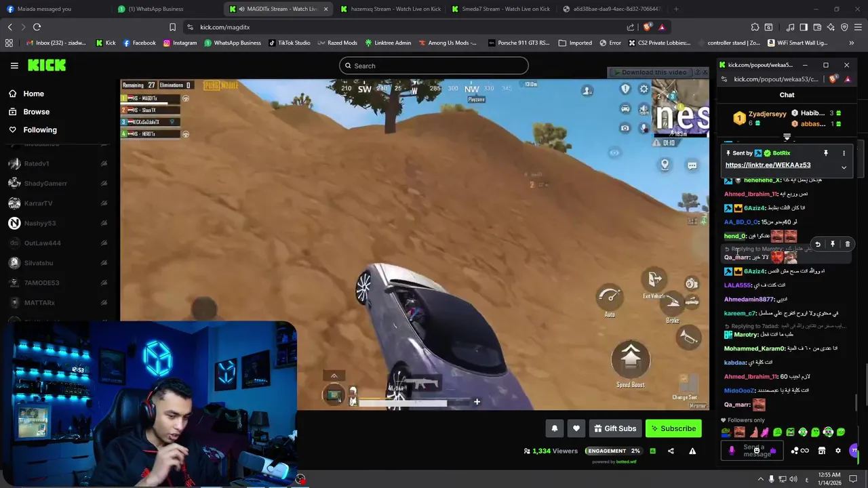Screen dimensions: 868x488
Task: Click the green Subscribe button
Action: click(x=673, y=428)
